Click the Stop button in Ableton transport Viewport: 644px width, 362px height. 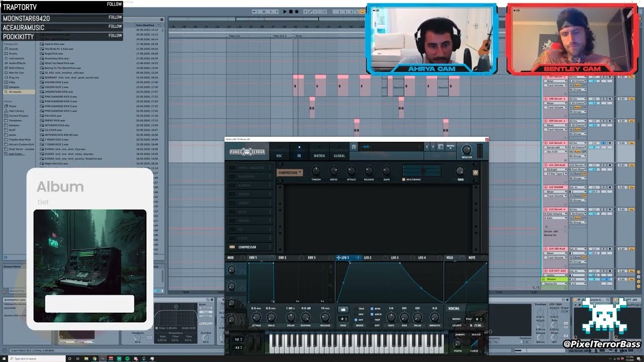click(290, 12)
